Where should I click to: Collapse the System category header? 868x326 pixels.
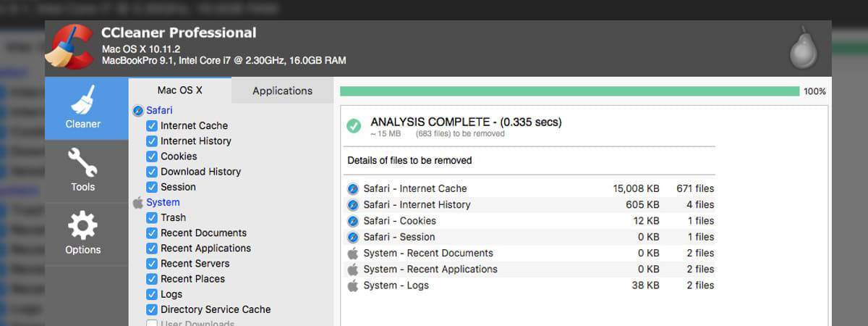tap(162, 202)
